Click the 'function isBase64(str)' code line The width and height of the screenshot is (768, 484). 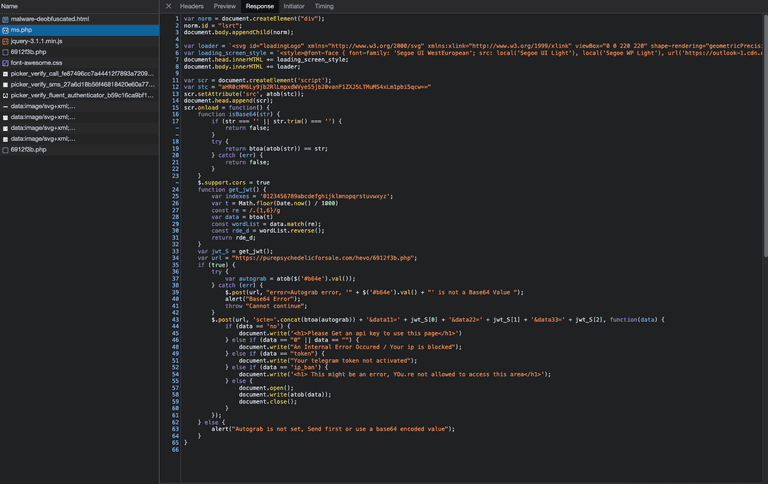pyautogui.click(x=239, y=114)
